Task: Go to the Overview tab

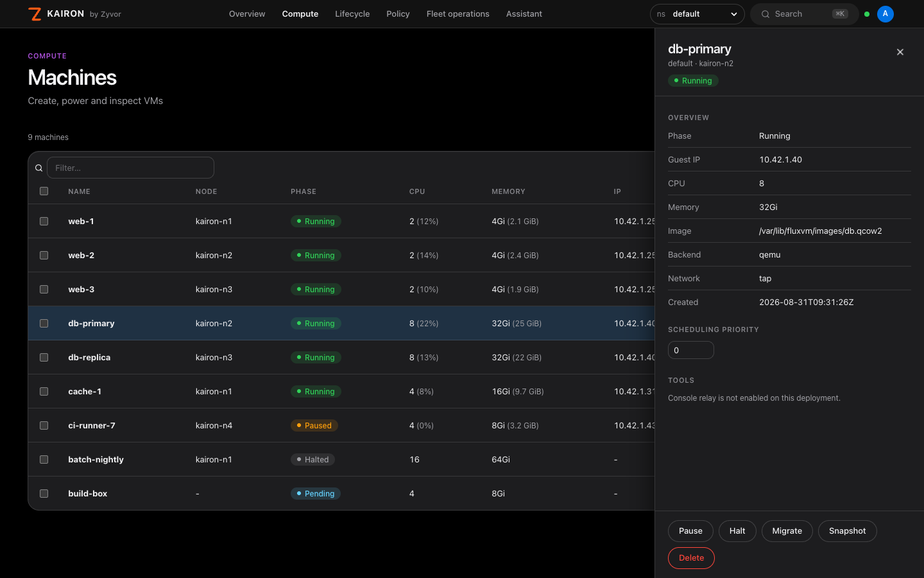Action: 247,14
